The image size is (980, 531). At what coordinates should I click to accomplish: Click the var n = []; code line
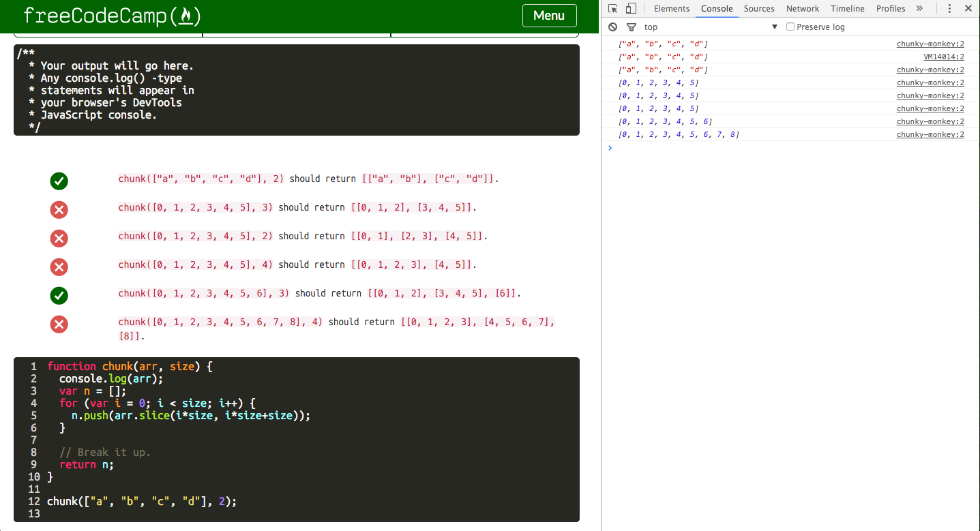tap(93, 391)
